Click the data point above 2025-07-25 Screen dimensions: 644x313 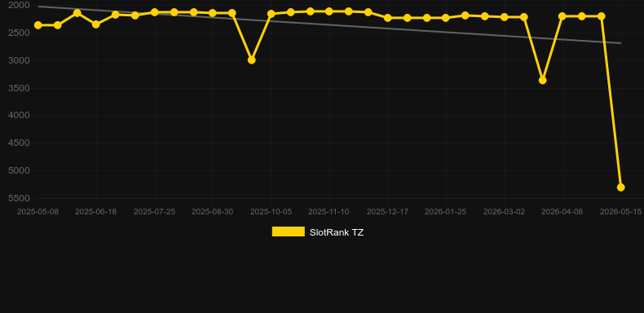[x=154, y=12]
